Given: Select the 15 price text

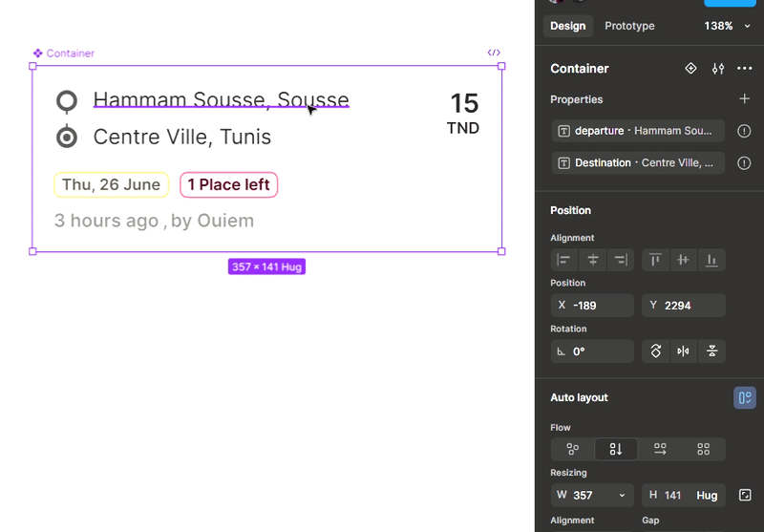Looking at the screenshot, I should tap(464, 103).
